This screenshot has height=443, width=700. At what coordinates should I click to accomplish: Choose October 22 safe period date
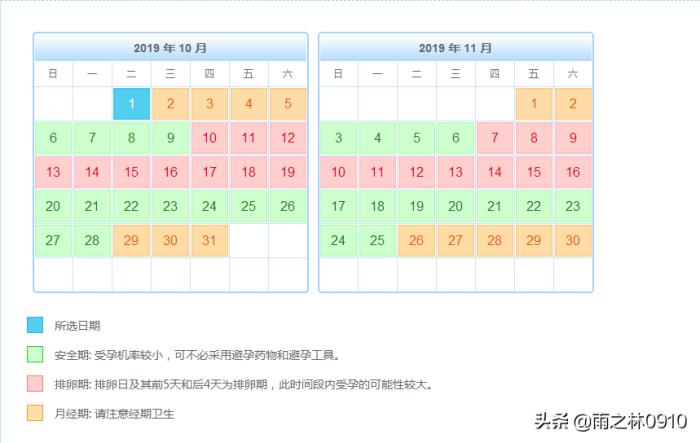(x=131, y=206)
